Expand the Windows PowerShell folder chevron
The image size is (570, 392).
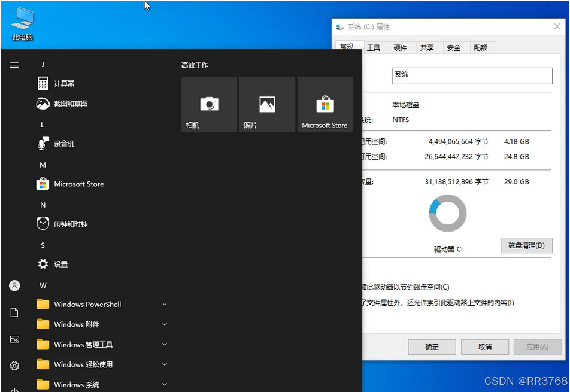click(165, 304)
